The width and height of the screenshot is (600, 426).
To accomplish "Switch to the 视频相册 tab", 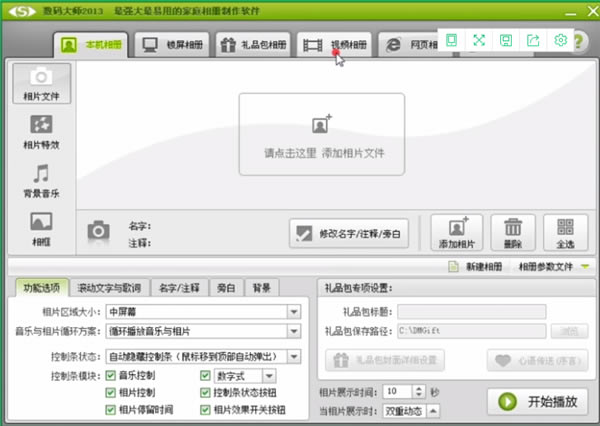I will tap(334, 45).
